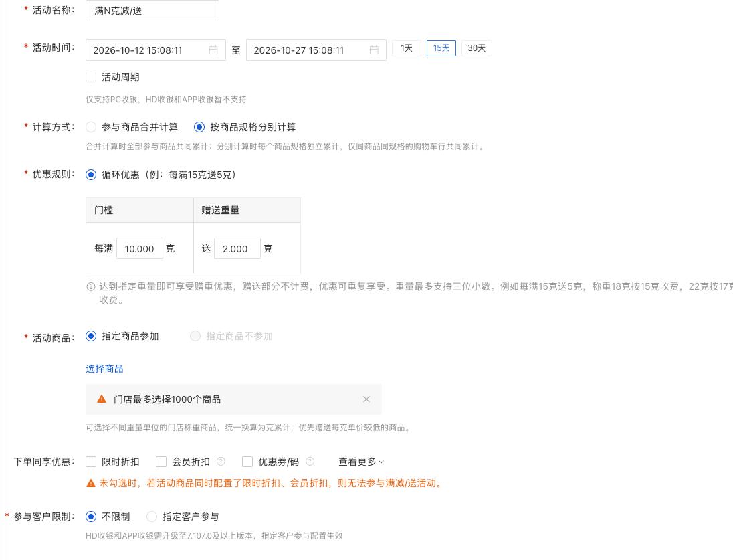Open the start date calendar icon
This screenshot has height=560, width=733.
tap(213, 50)
